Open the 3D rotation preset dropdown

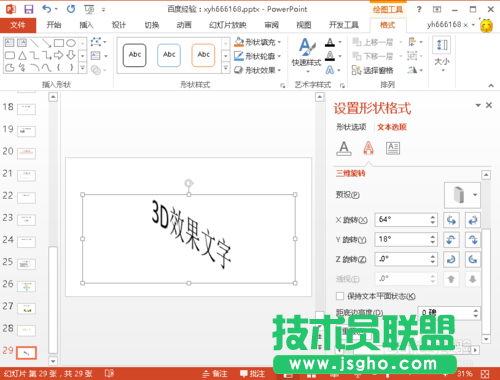(475, 195)
